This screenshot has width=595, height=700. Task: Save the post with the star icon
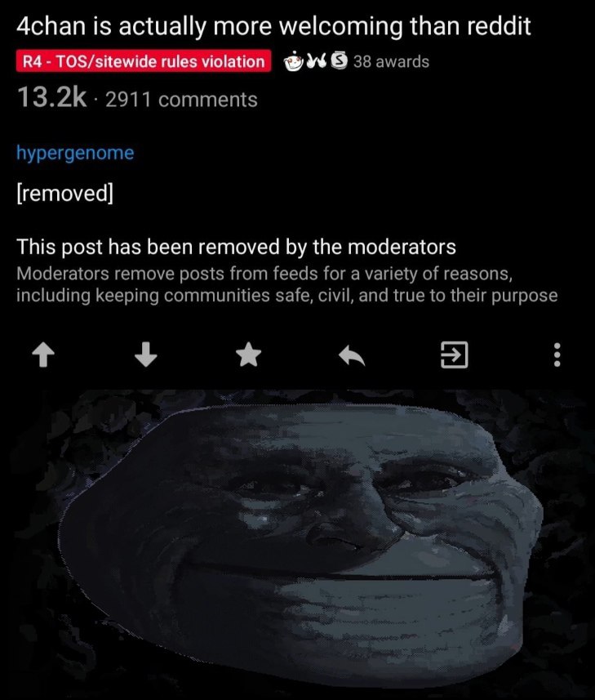tap(248, 355)
